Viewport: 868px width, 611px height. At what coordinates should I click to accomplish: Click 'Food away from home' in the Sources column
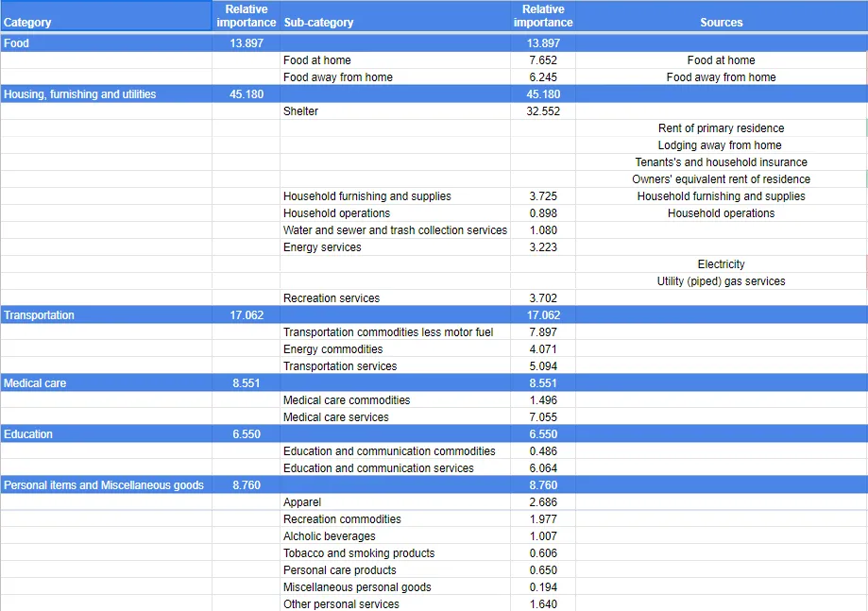(x=722, y=77)
